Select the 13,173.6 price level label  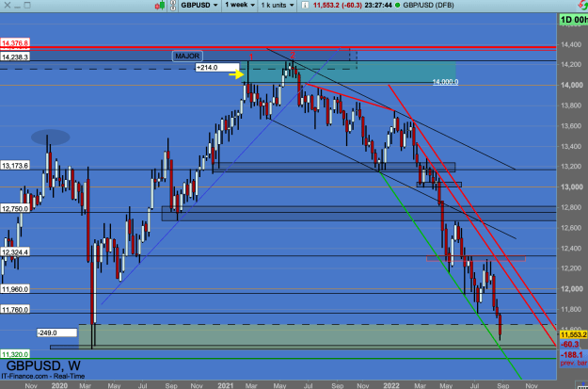point(15,166)
